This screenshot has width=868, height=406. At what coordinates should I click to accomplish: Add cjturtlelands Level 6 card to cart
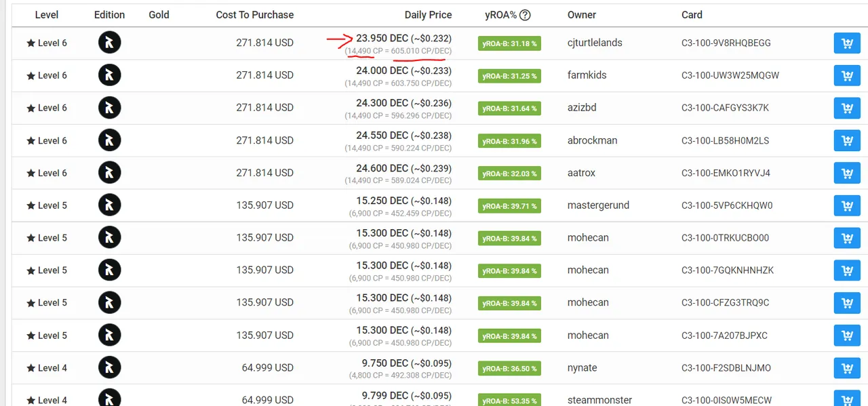pyautogui.click(x=847, y=43)
